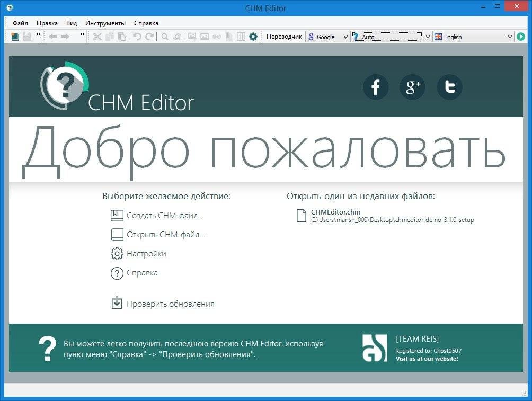Click the Forward arrow toolbar icon
Screen dimensions: 532x401
65,37
